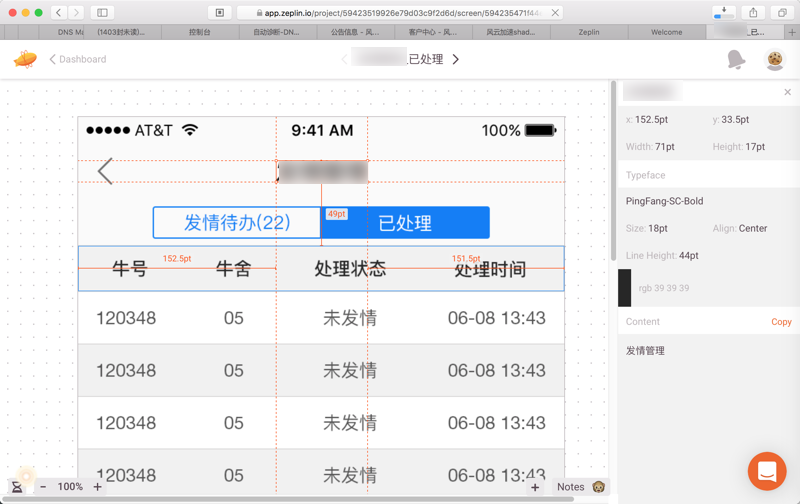Click the add note plus button

[535, 488]
